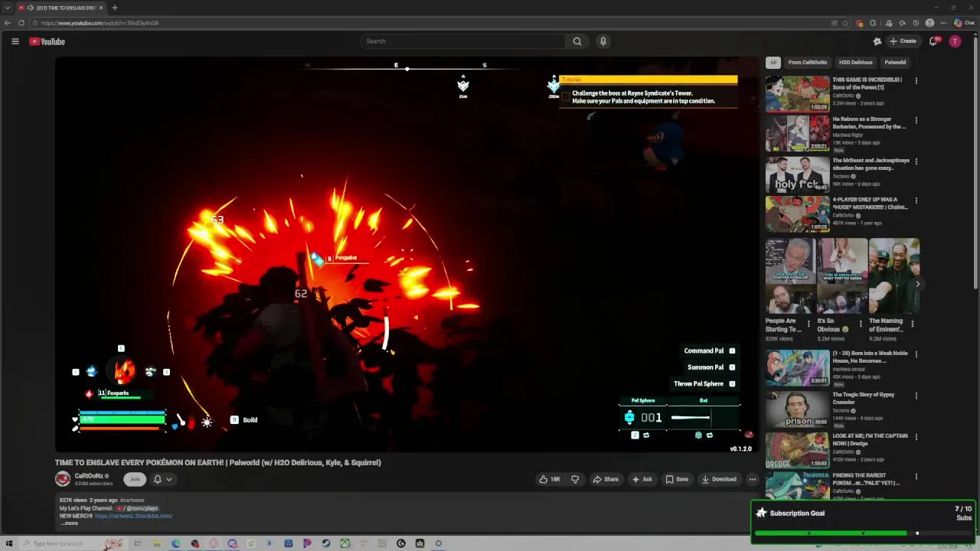Image resolution: width=980 pixels, height=551 pixels.
Task: Open the Windows Start menu
Action: coord(9,543)
